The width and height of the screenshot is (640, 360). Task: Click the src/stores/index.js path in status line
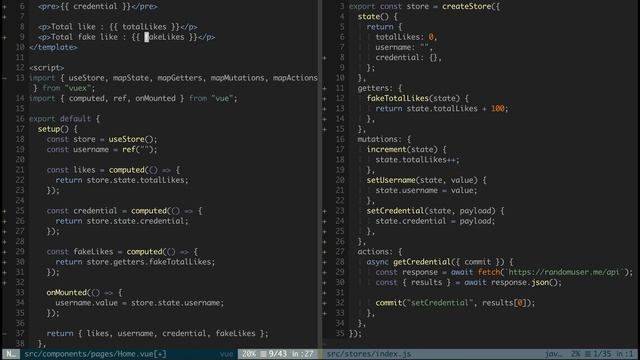[369, 354]
